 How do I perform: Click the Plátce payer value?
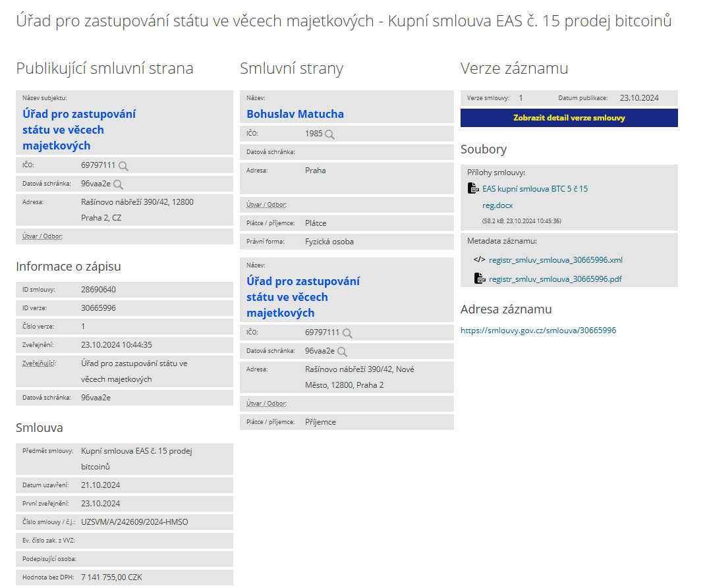(x=316, y=223)
